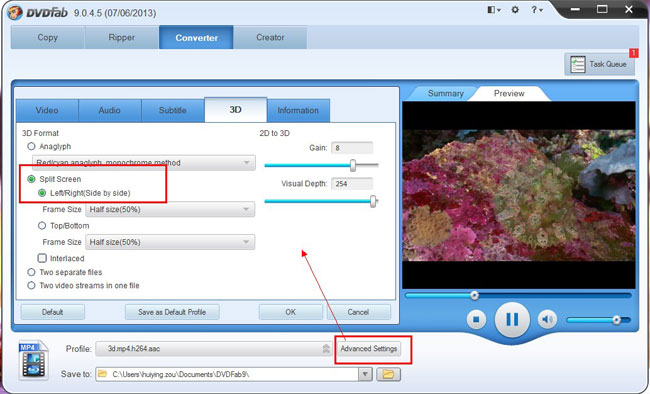Select the Split Screen radio button
The width and height of the screenshot is (650, 394).
[x=31, y=179]
